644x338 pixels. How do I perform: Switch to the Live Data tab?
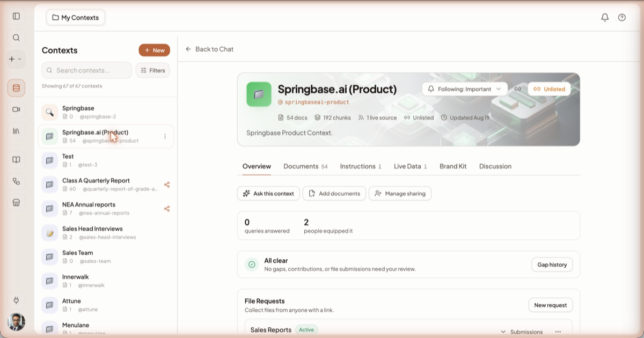[x=411, y=166]
